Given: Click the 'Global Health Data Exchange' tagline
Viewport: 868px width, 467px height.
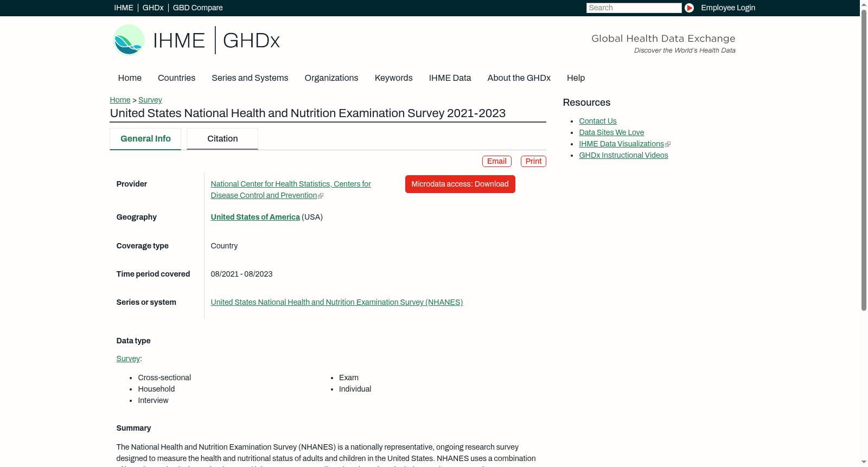Looking at the screenshot, I should [x=663, y=39].
